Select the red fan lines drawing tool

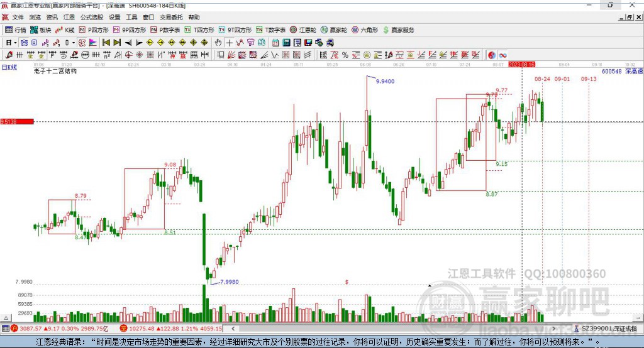231,55
